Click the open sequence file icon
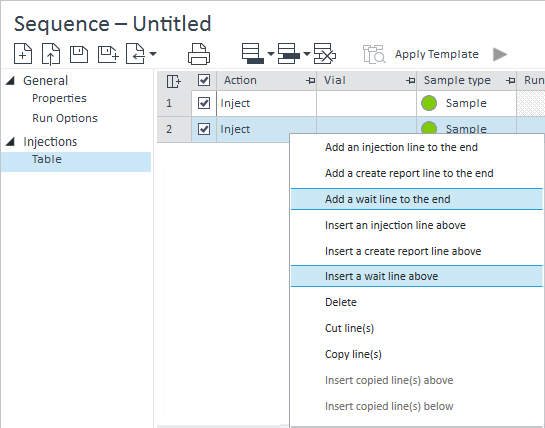The width and height of the screenshot is (545, 428). tap(51, 54)
